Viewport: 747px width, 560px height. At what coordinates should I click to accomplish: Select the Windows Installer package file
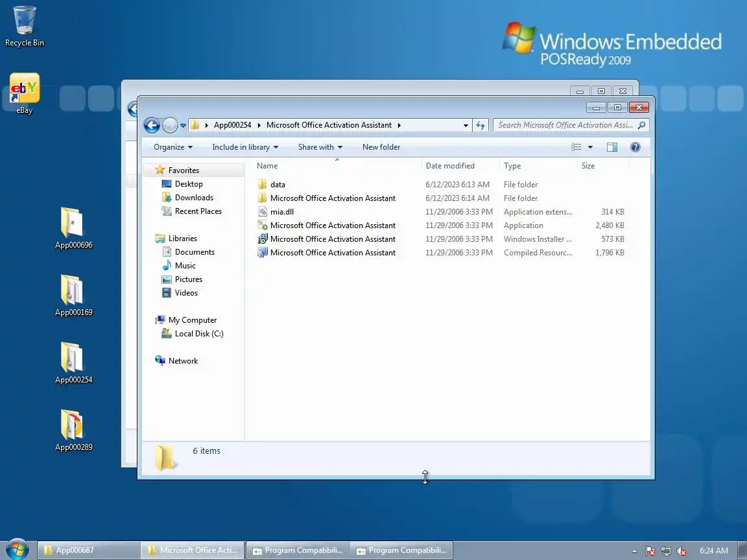pyautogui.click(x=333, y=239)
